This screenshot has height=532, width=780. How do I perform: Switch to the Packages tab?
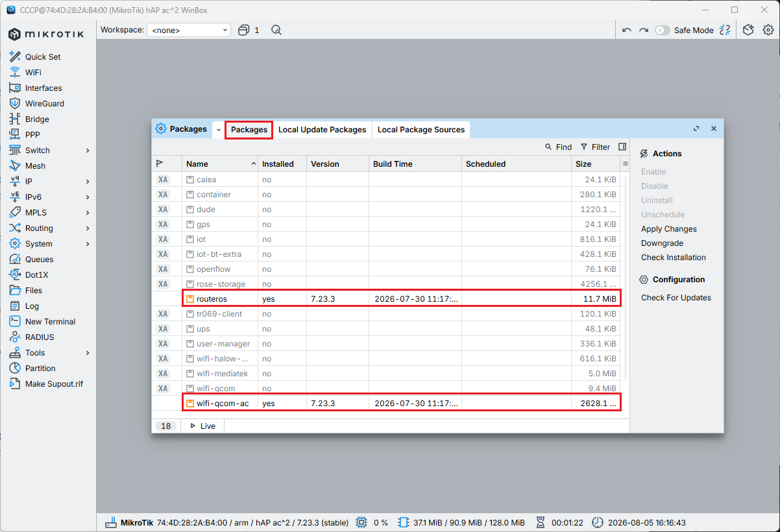pos(249,130)
